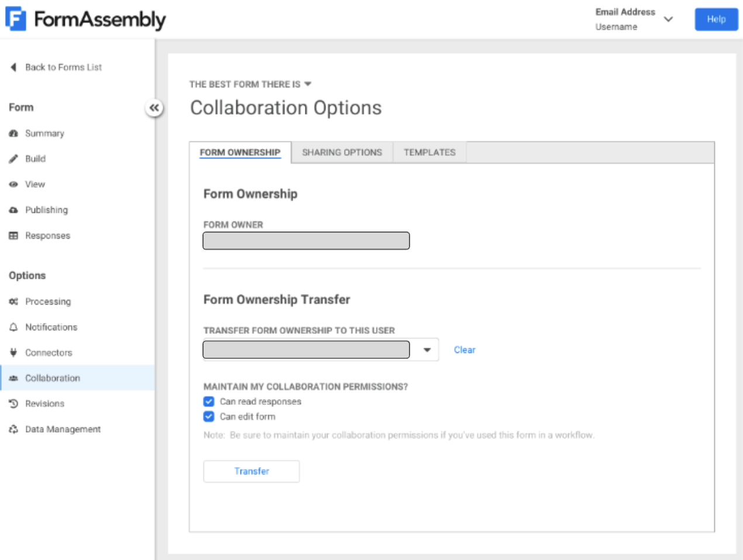Image resolution: width=743 pixels, height=560 pixels.
Task: Uncheck the Can read responses checkbox
Action: [209, 402]
